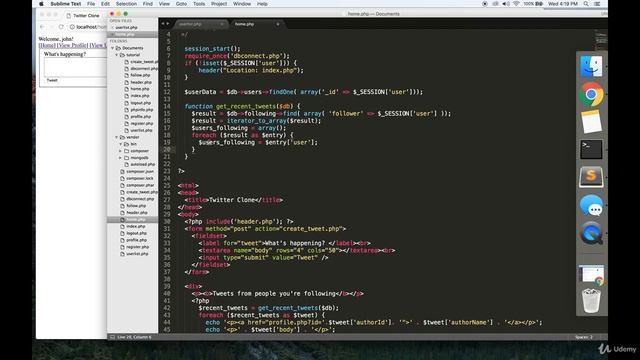Open the Trash in the Dock
This screenshot has height=360, width=640.
point(591,301)
